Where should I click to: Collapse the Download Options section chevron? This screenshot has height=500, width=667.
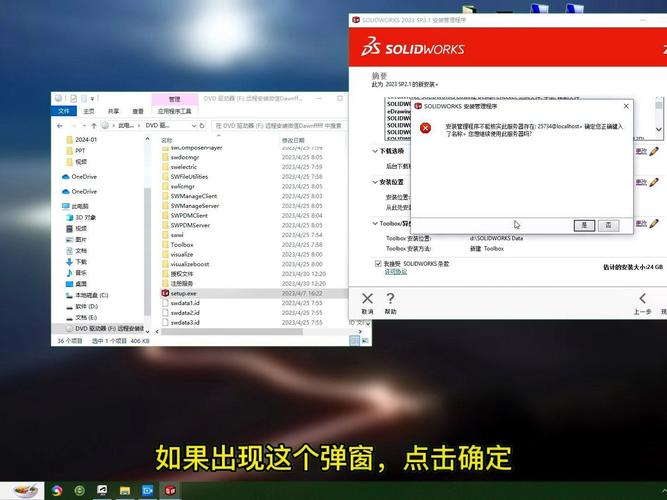coord(375,151)
